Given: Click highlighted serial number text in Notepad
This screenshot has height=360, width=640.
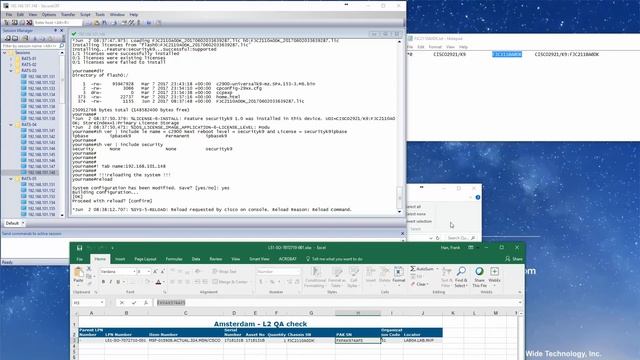Looking at the screenshot, I should [x=507, y=54].
